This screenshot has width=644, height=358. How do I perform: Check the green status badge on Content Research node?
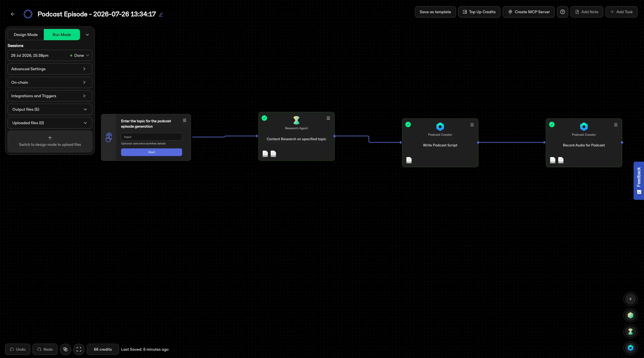pyautogui.click(x=264, y=118)
